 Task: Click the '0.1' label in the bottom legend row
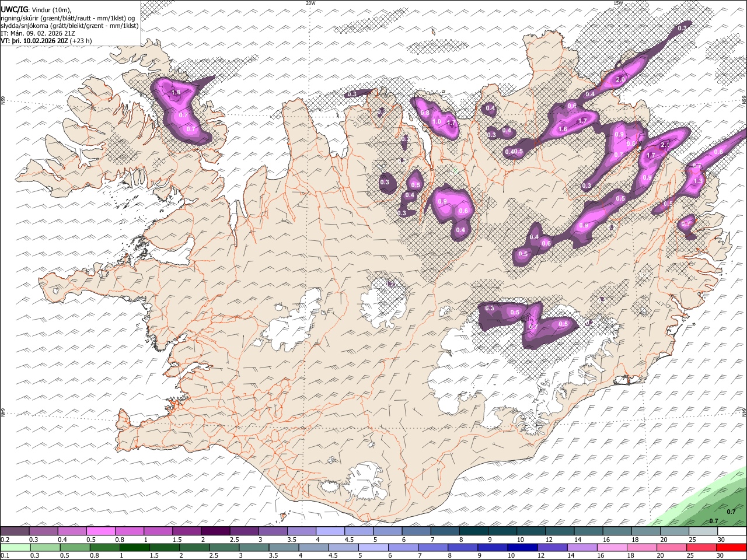pos(4,556)
